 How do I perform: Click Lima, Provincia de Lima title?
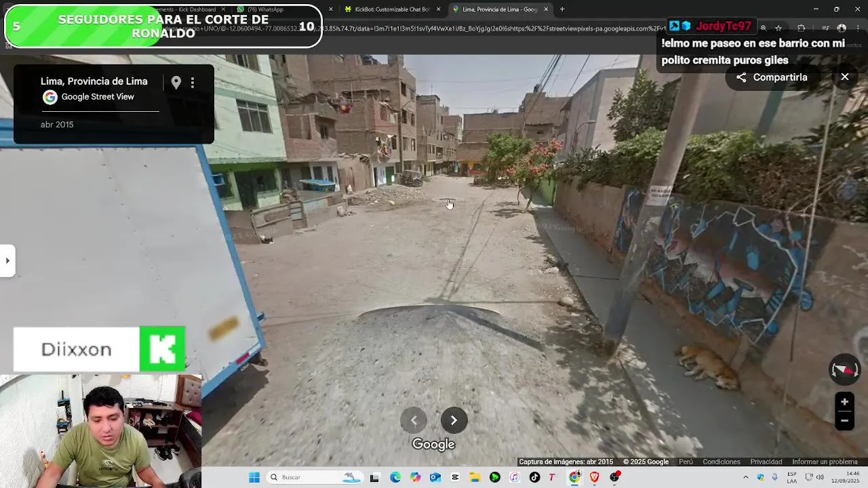coord(94,81)
